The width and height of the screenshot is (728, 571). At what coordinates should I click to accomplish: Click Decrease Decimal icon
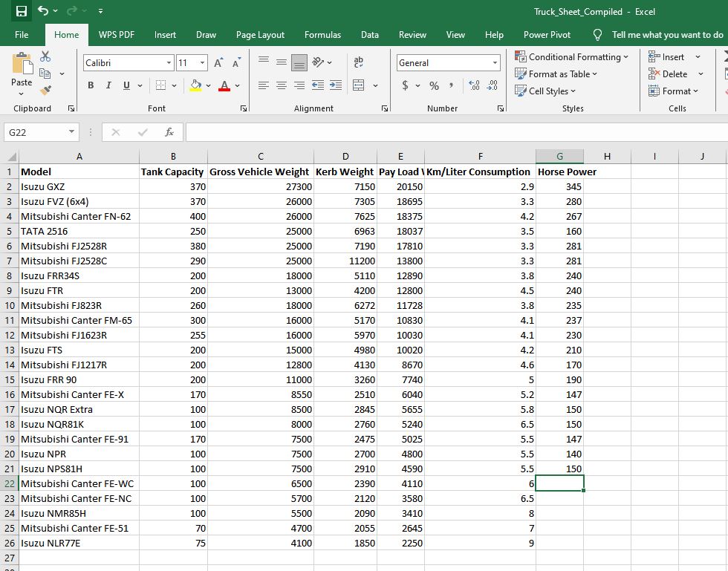coord(492,85)
